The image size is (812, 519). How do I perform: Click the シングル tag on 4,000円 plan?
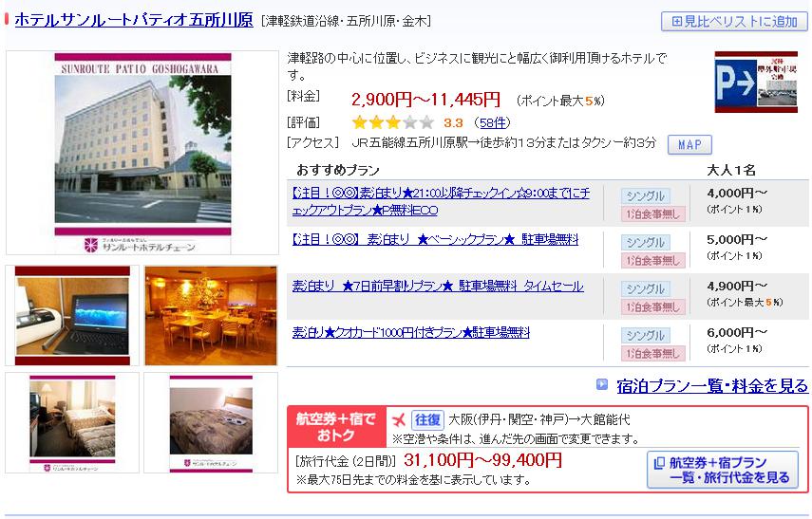coord(645,196)
